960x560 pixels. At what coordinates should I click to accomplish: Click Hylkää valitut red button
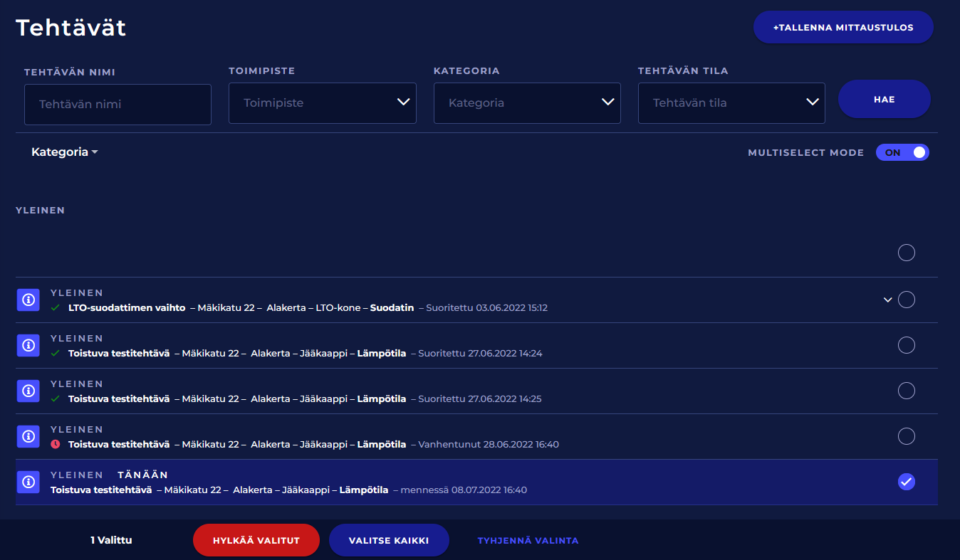tap(256, 541)
